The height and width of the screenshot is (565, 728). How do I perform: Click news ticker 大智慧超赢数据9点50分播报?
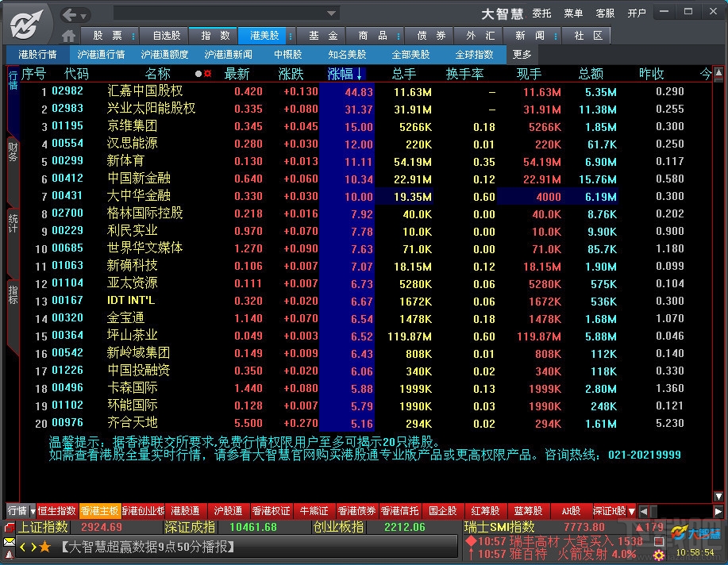pyautogui.click(x=148, y=548)
